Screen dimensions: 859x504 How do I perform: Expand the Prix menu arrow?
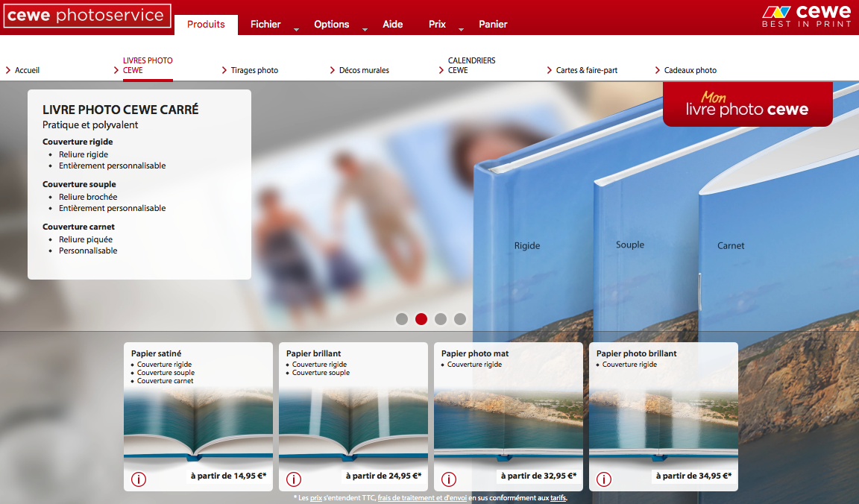[x=462, y=30]
